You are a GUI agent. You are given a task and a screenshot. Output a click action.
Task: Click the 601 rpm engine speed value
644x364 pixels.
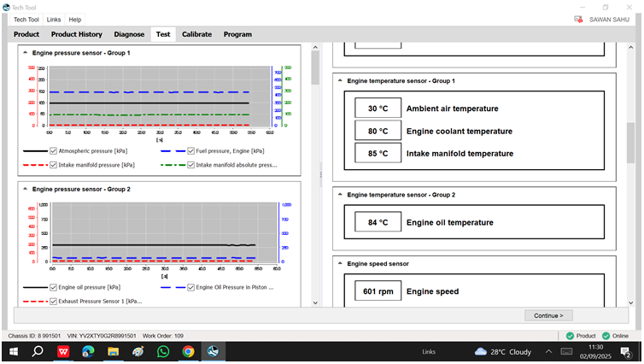[x=378, y=291]
